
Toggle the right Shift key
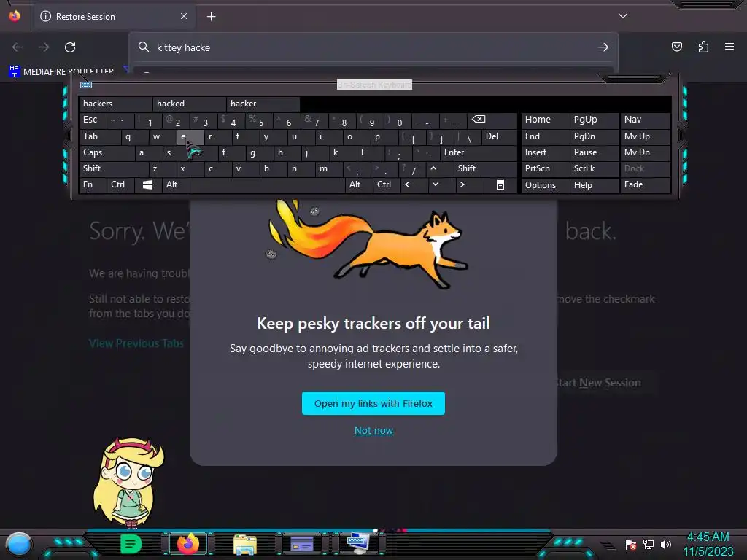[x=485, y=168]
